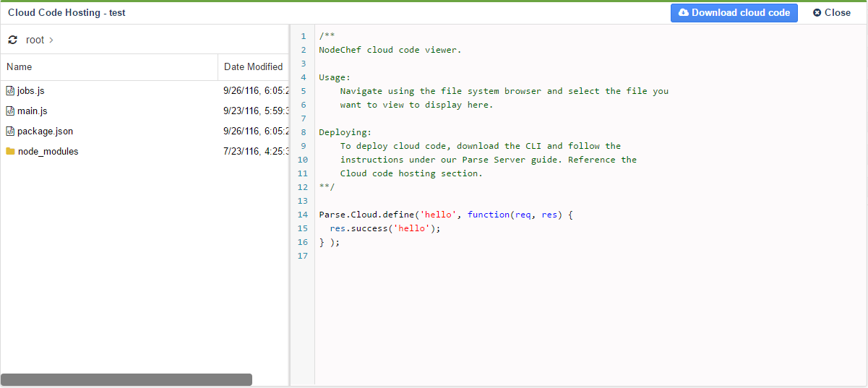The height and width of the screenshot is (388, 868).
Task: Click the main.js file icon
Action: 10,111
